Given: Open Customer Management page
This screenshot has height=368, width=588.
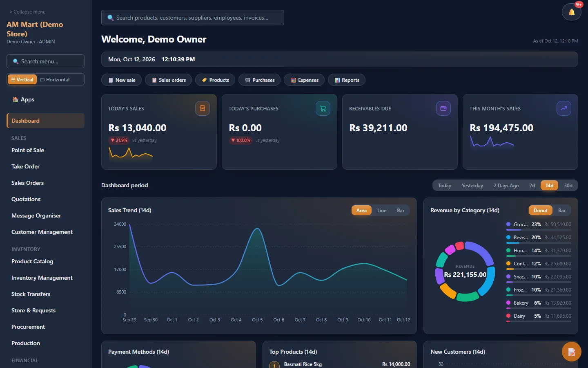Looking at the screenshot, I should [45, 232].
